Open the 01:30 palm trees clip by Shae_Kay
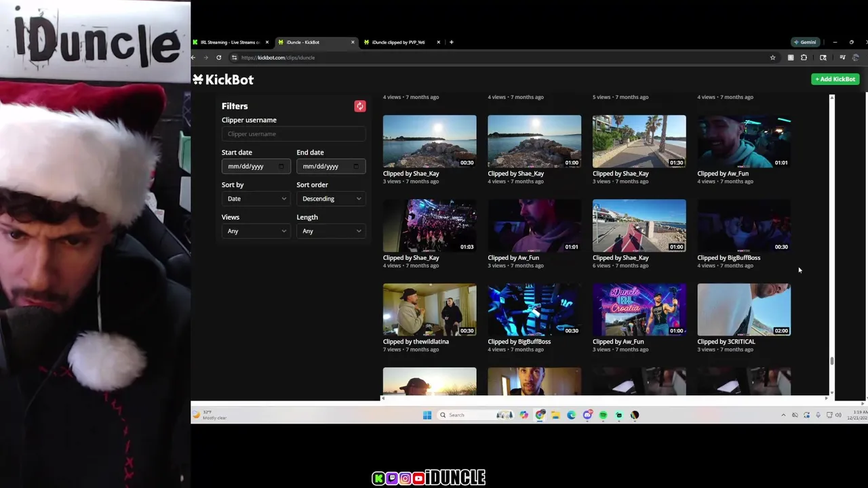This screenshot has height=488, width=868. [x=639, y=141]
